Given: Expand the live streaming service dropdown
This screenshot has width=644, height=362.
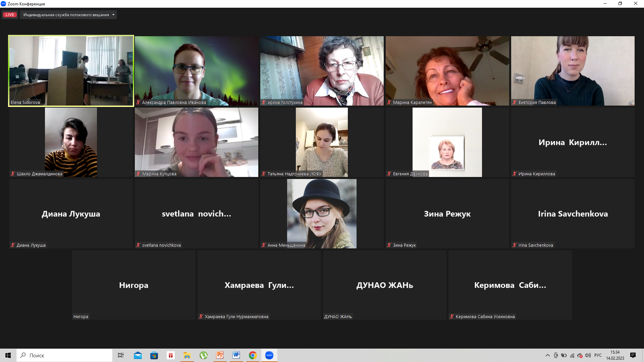Looking at the screenshot, I should pyautogui.click(x=113, y=15).
